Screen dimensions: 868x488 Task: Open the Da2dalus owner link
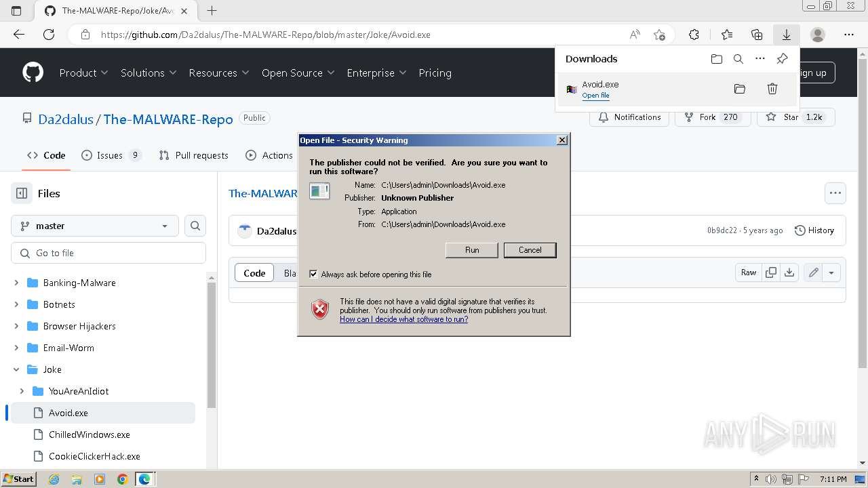[66, 119]
